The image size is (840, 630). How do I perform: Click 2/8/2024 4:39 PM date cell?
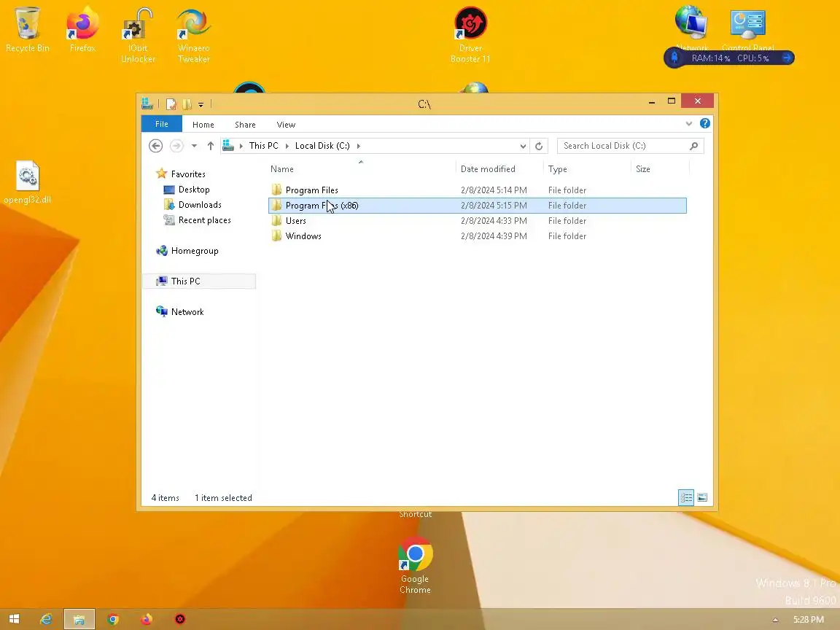494,236
